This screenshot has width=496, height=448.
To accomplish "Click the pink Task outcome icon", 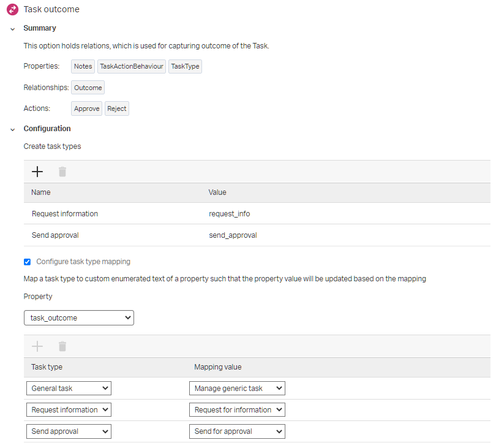I will pos(12,9).
